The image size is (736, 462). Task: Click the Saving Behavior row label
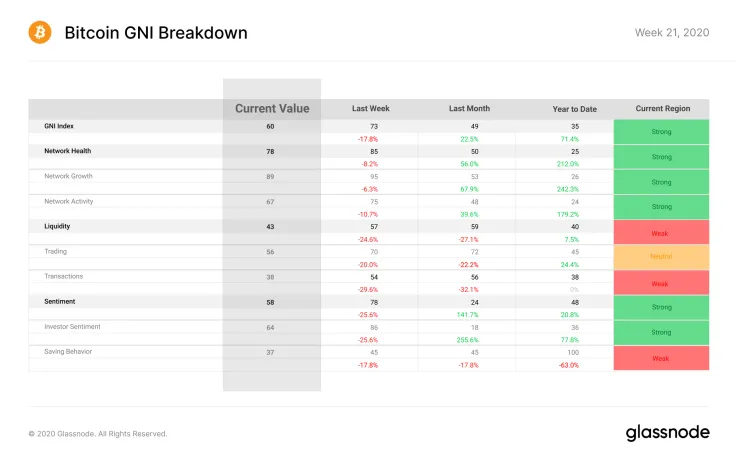(x=68, y=351)
